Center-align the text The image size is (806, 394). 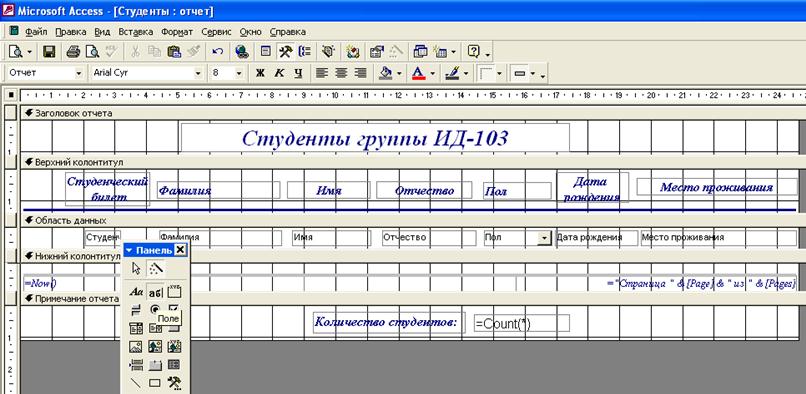341,73
